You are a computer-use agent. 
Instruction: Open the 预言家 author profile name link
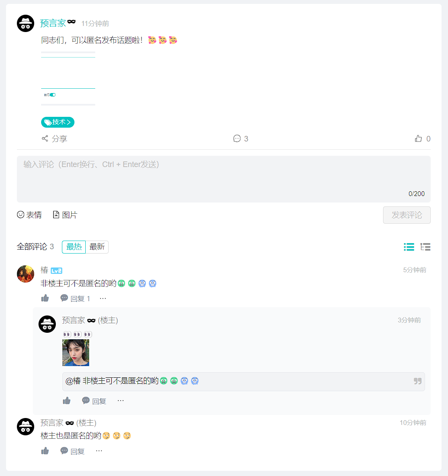53,23
